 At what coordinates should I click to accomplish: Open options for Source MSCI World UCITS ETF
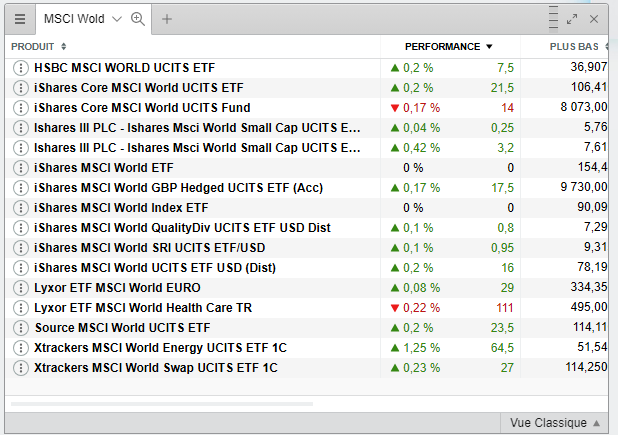tap(20, 328)
